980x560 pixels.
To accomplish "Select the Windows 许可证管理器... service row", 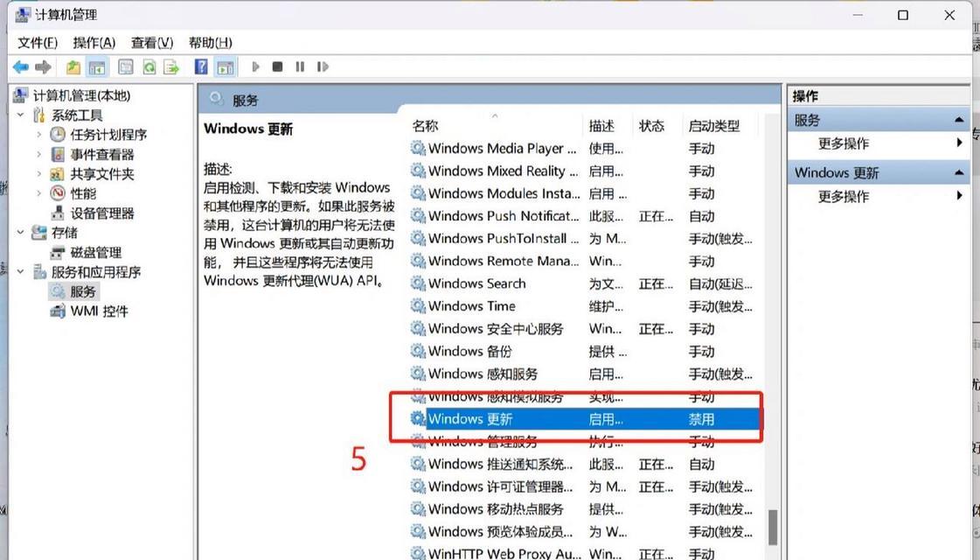I will coord(584,486).
